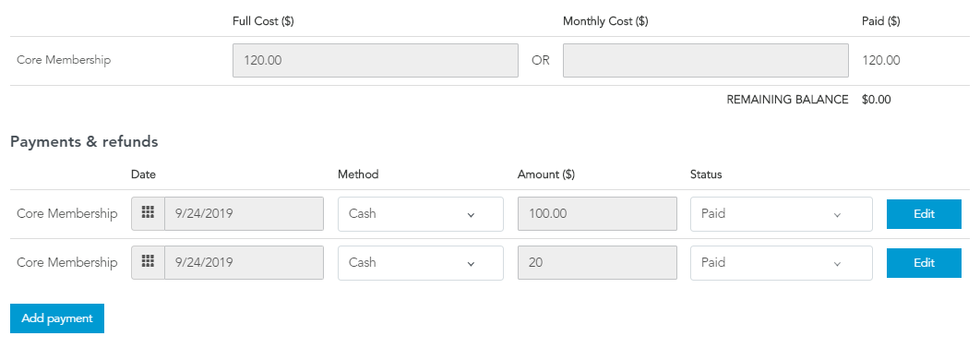Edit the 20 payment row
980x348 pixels.
[x=924, y=262]
